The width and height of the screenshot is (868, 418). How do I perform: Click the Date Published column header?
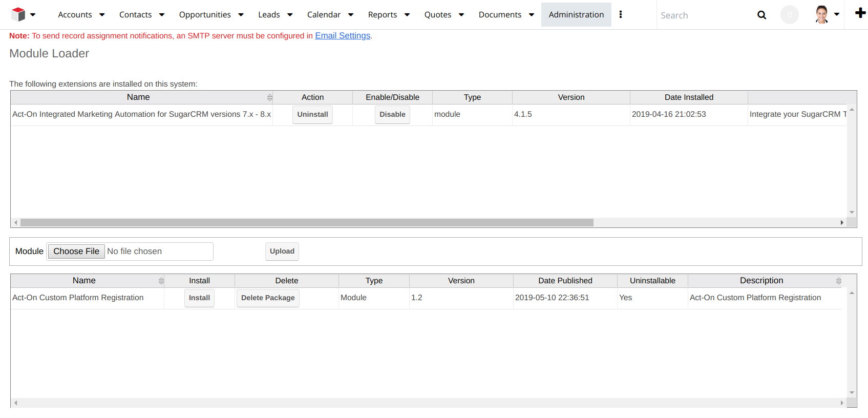pyautogui.click(x=565, y=281)
